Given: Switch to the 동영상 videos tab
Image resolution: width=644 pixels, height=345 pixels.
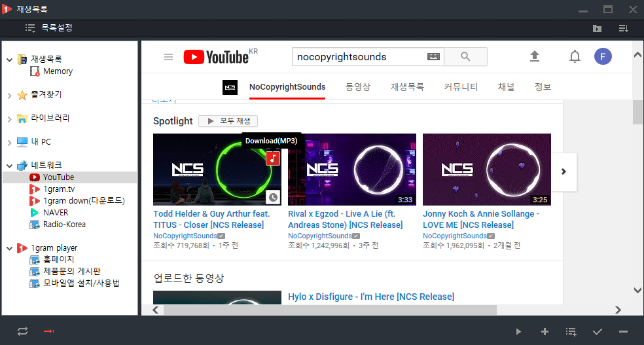Looking at the screenshot, I should point(358,87).
